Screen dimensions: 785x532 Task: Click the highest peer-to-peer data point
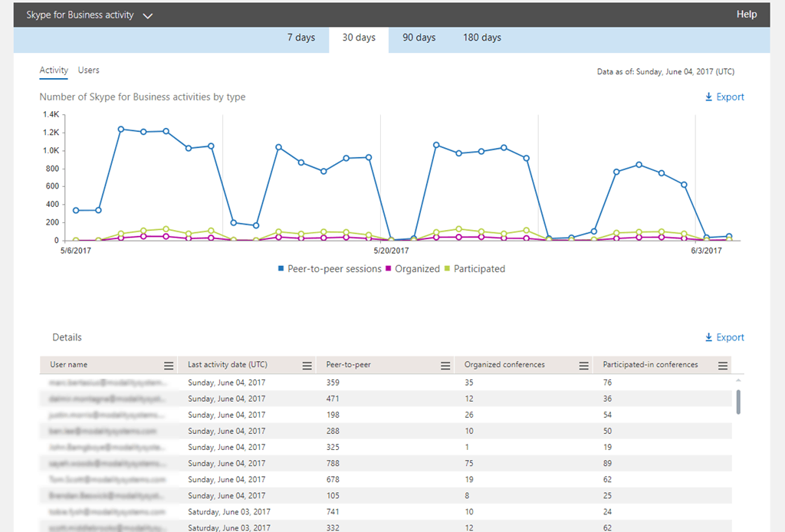pos(121,129)
